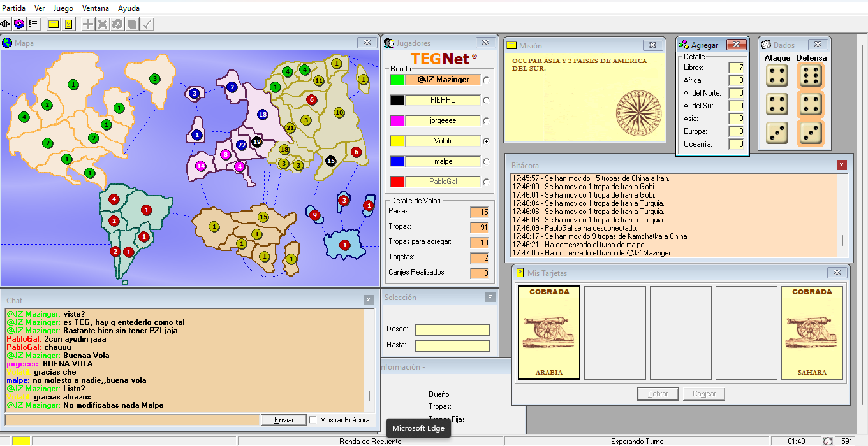The width and height of the screenshot is (868, 446).
Task: Click the Canjear button
Action: point(704,394)
